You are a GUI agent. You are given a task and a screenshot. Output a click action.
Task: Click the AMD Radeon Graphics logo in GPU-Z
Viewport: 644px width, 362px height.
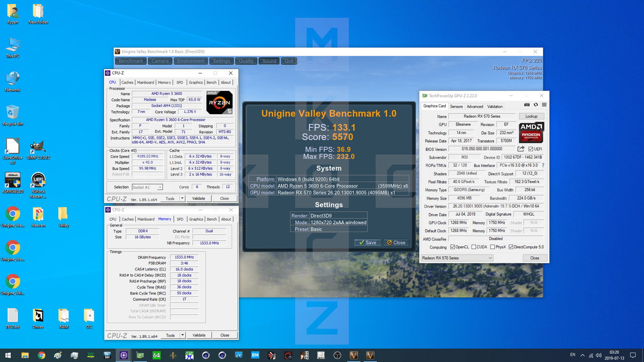(531, 132)
